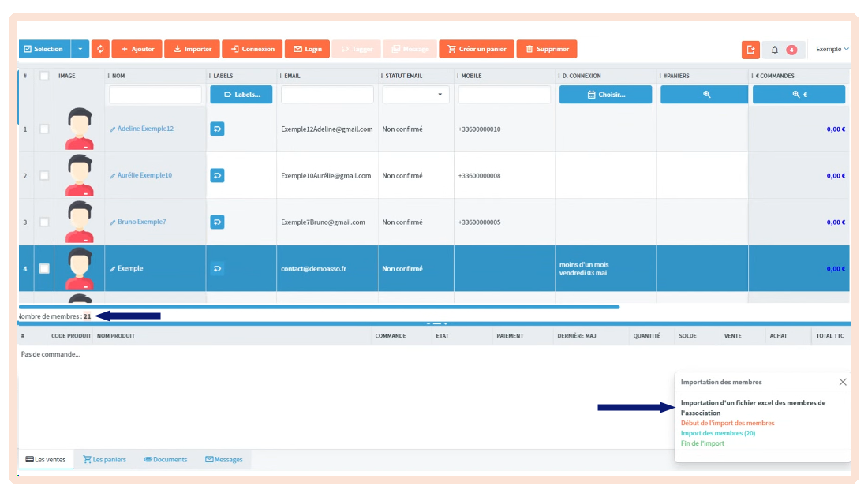Viewport: 868px width, 497px height.
Task: Click label tag icon for Adeline Exemple12
Action: (x=218, y=129)
